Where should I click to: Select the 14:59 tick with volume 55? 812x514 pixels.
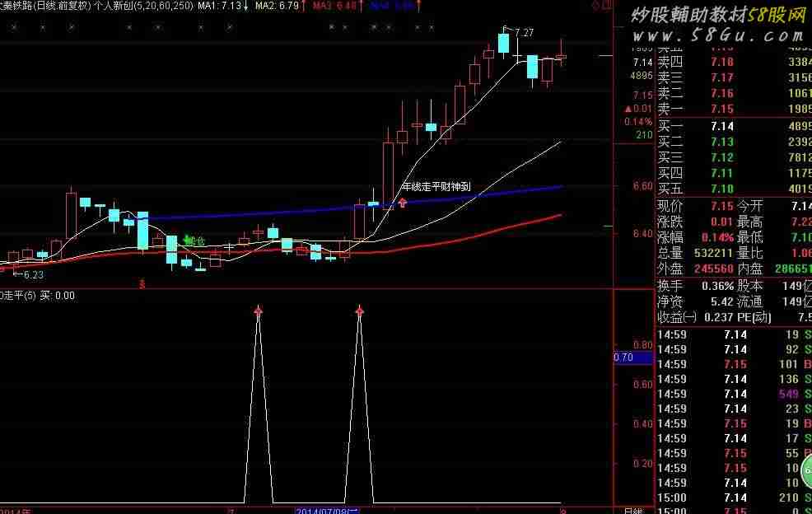734,453
